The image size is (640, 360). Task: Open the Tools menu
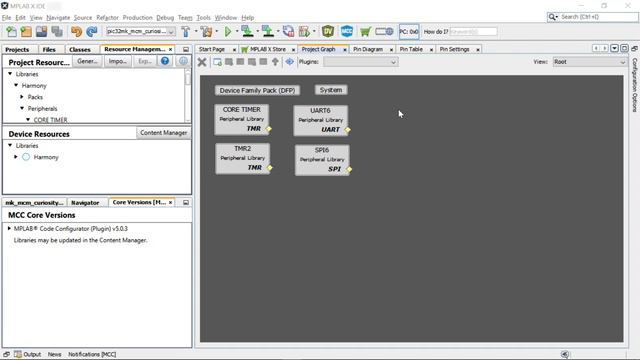point(203,18)
